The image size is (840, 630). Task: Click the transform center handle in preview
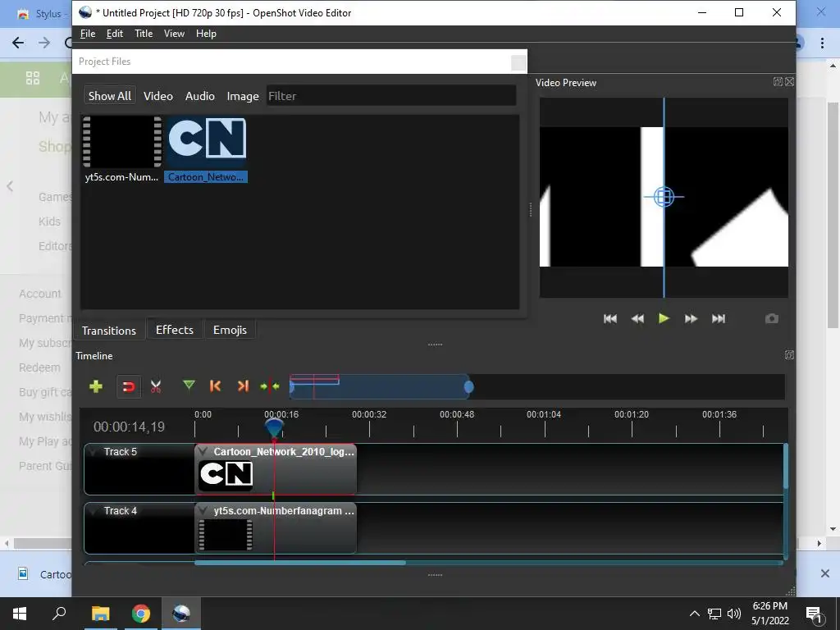(664, 197)
